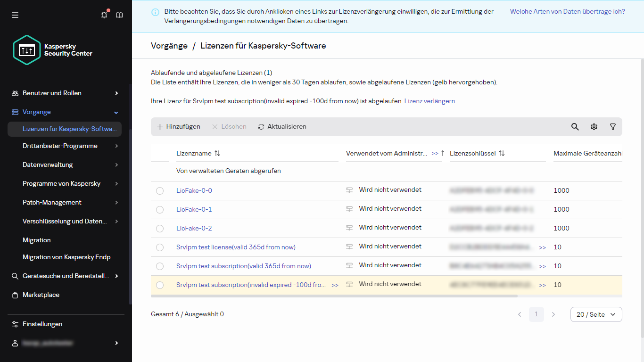This screenshot has height=362, width=644.
Task: Select the radio button for LicFake-0-0
Action: (x=160, y=190)
